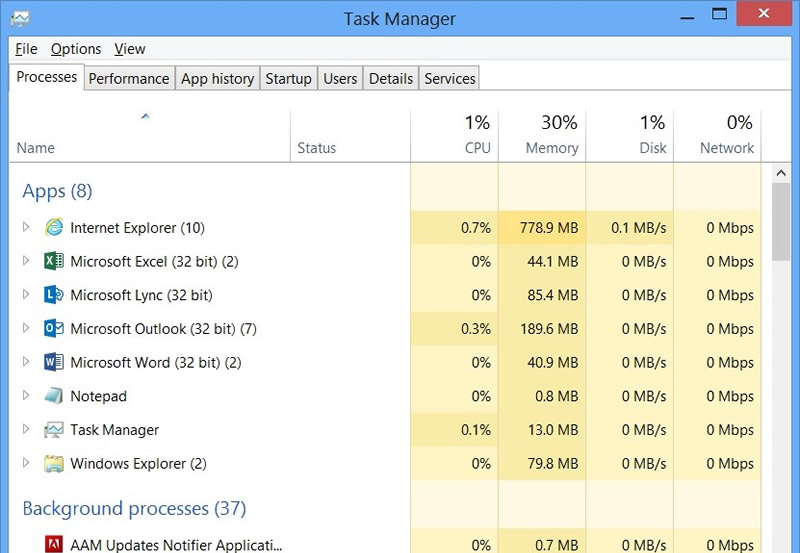Go to the Users tab

click(340, 79)
